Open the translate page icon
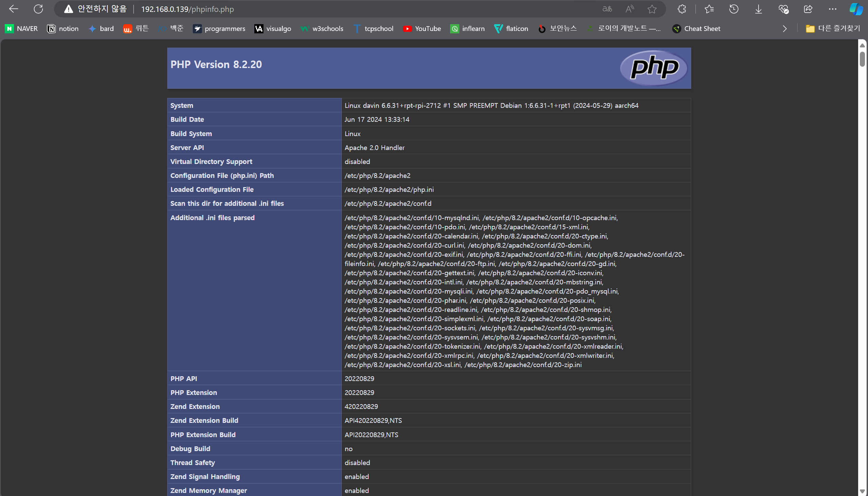Screen dimensions: 868x496 [607, 9]
